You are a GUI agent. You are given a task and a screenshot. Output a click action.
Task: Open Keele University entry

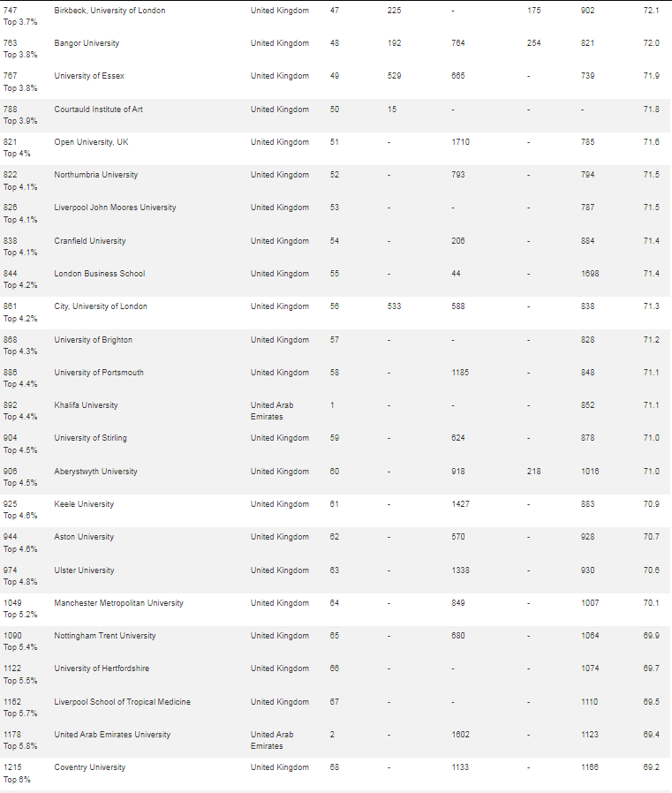click(84, 504)
